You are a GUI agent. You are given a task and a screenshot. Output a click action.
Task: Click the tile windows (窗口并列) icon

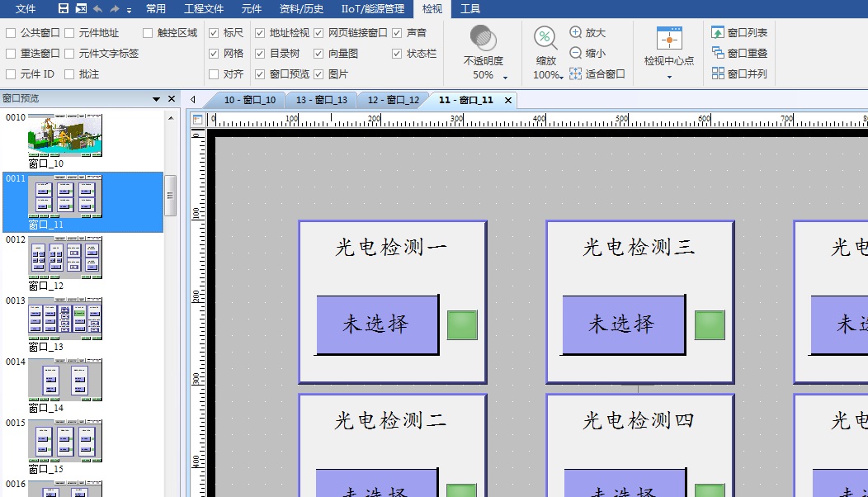click(x=718, y=73)
